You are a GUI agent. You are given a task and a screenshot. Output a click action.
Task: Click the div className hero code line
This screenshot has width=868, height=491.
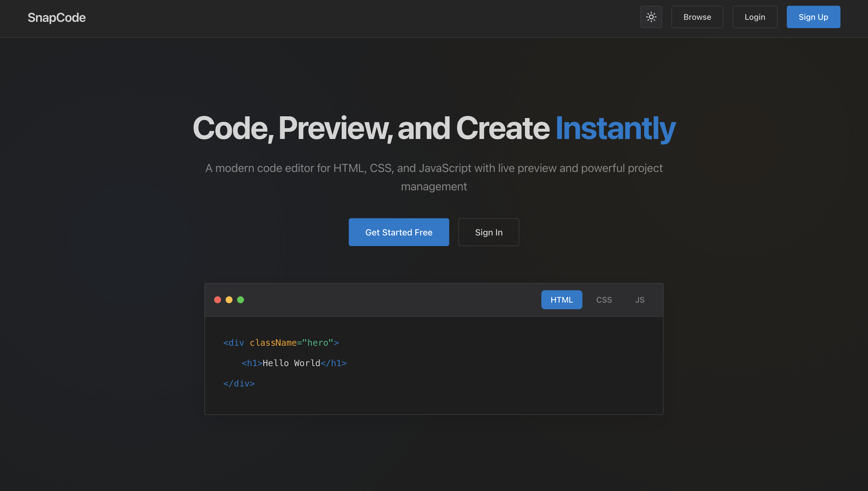point(281,343)
